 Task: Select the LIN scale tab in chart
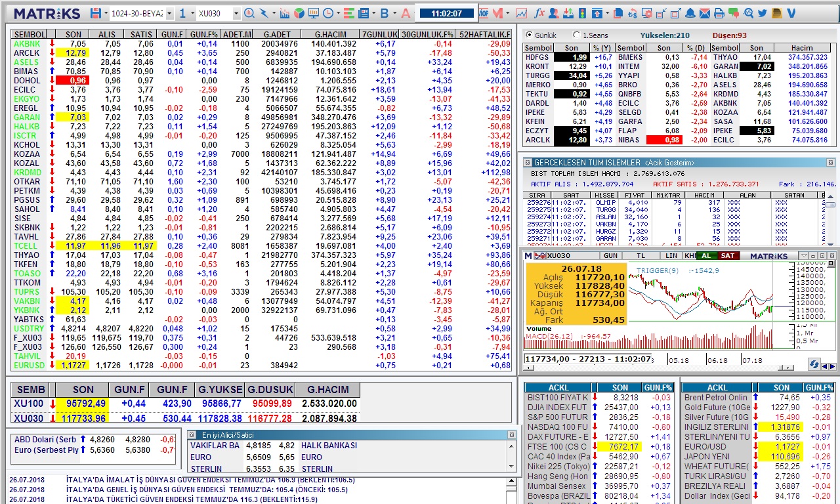coord(671,255)
